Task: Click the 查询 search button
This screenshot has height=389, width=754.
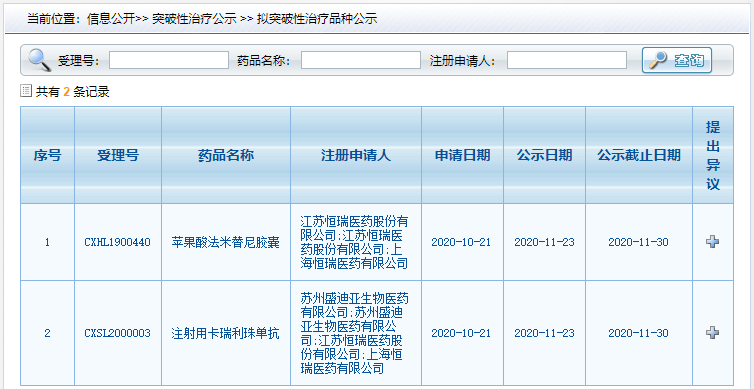Action: [677, 60]
